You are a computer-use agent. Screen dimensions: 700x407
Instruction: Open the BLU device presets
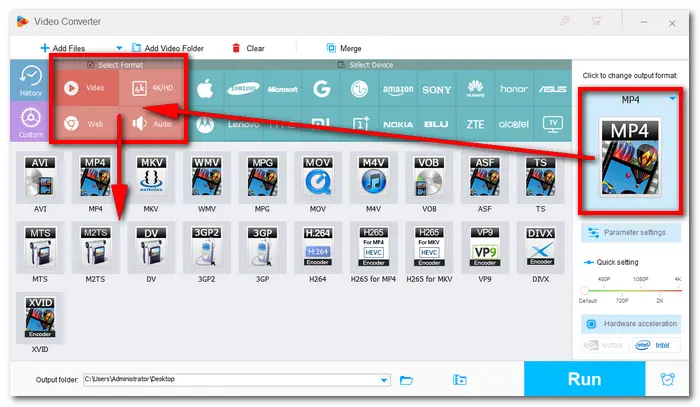point(436,124)
